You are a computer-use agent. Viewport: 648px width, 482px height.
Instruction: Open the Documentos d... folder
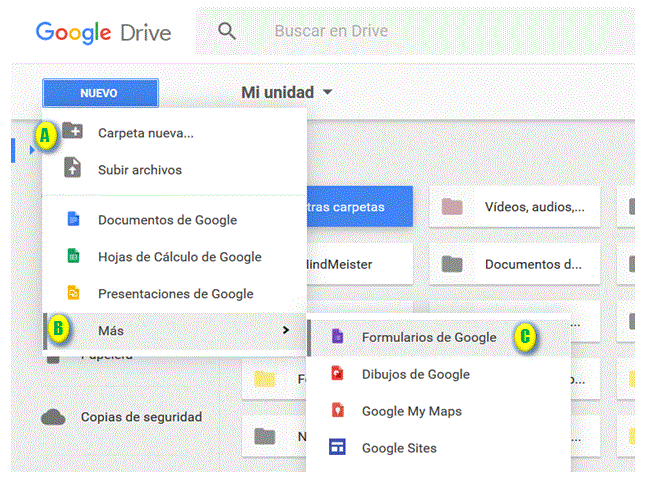[515, 264]
